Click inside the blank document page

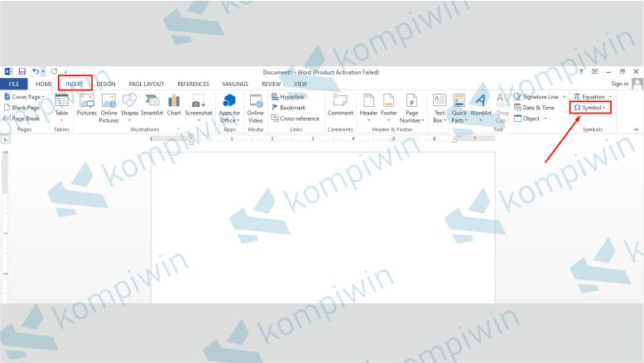tap(323, 227)
